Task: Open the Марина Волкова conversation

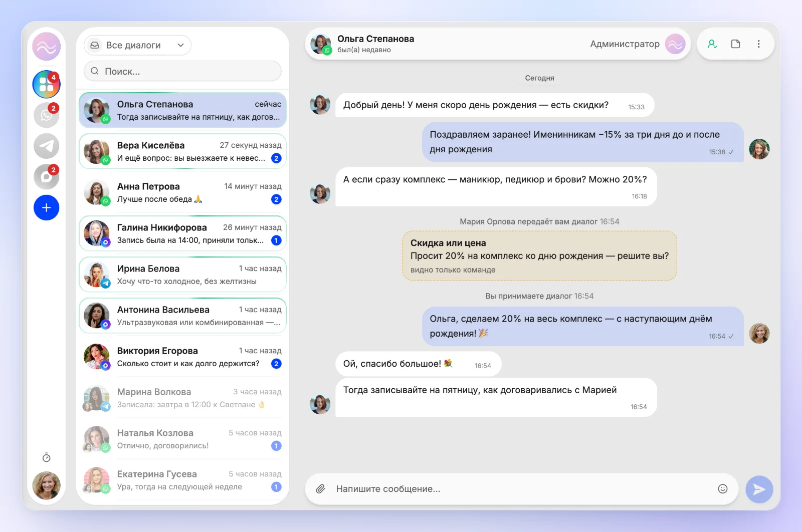Action: point(182,398)
